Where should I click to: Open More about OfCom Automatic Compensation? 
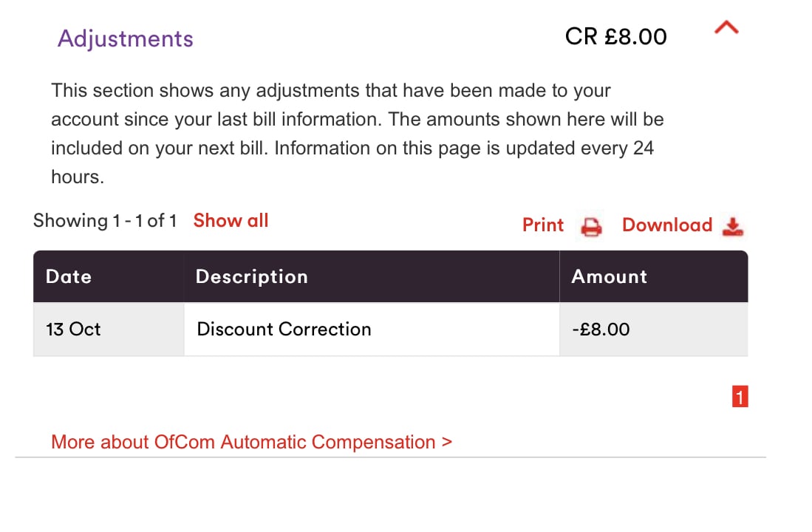pos(252,442)
